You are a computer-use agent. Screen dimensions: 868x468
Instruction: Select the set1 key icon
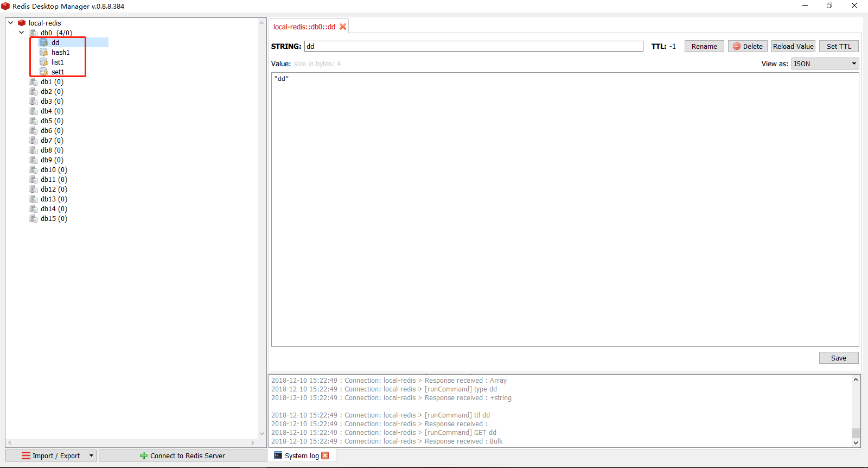[x=44, y=72]
